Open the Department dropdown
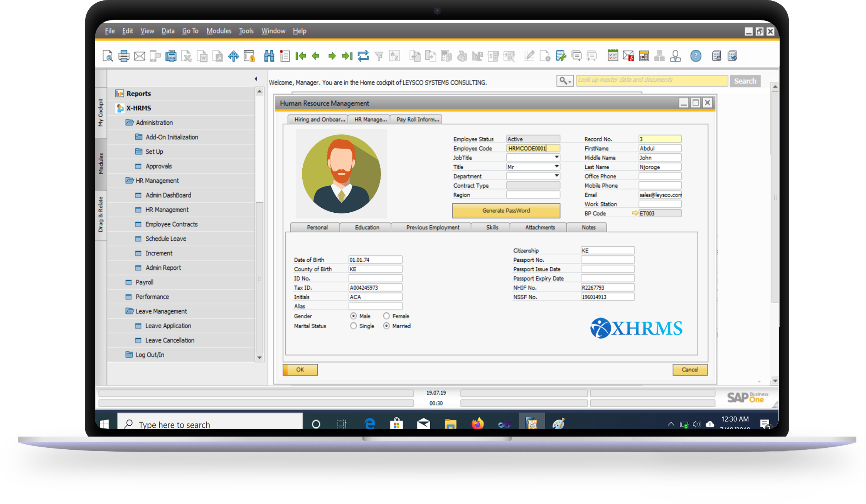The width and height of the screenshot is (866, 504). (x=556, y=176)
